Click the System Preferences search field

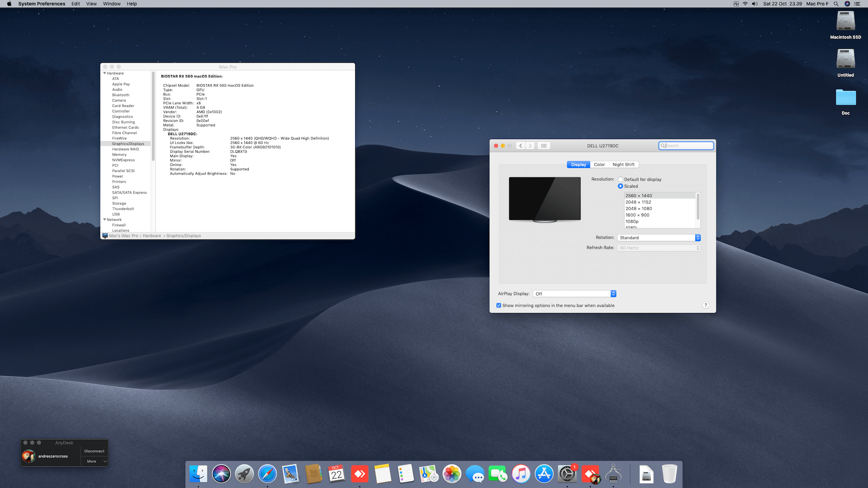tap(686, 145)
